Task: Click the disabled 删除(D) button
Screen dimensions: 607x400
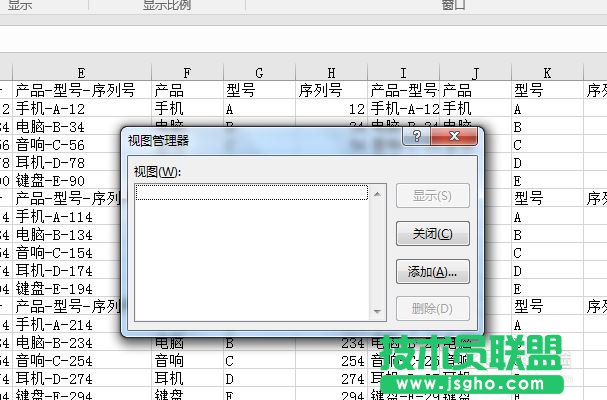Action: pyautogui.click(x=433, y=309)
